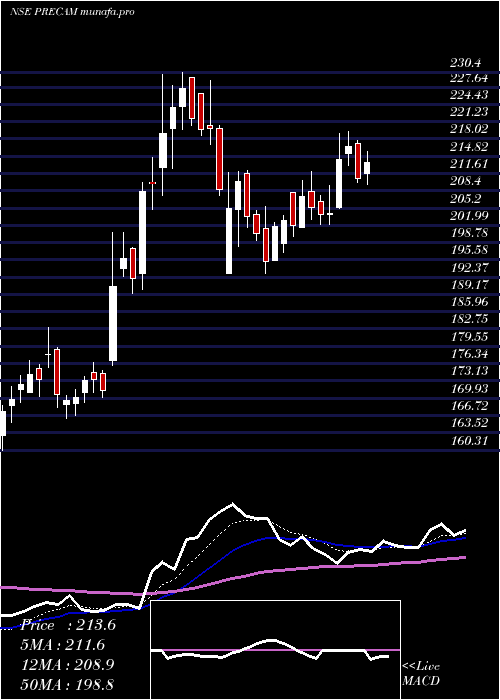
Task: Select the 182.75 price label
Action: [470, 320]
